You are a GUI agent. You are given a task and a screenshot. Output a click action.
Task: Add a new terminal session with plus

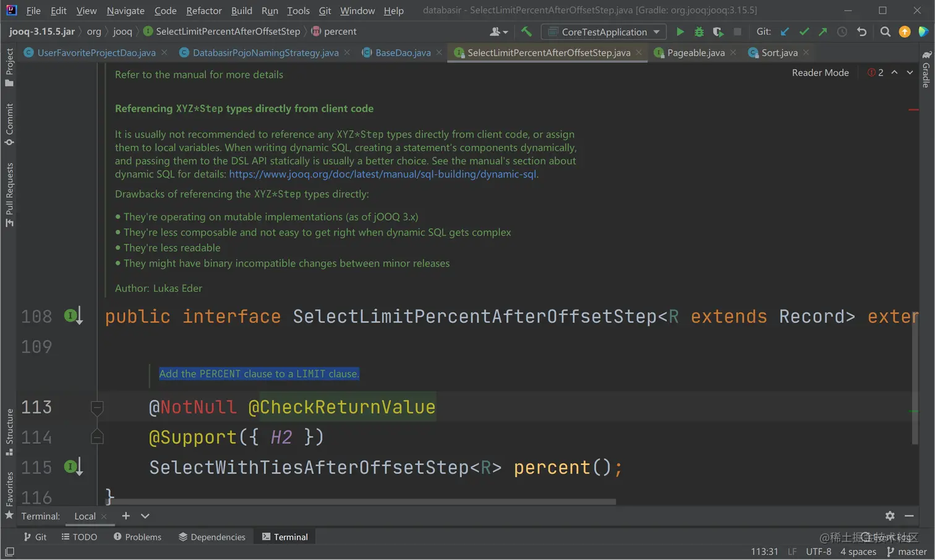[x=126, y=515]
